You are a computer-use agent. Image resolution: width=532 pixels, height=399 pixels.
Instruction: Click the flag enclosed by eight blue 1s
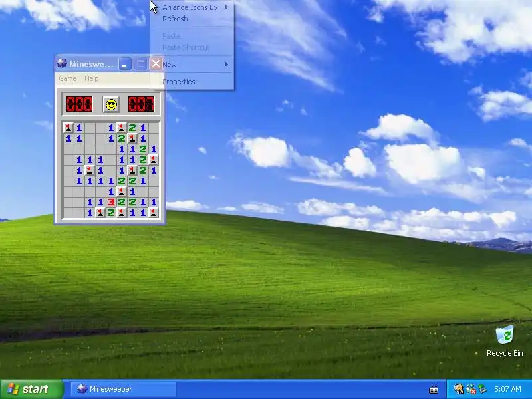[x=90, y=170]
